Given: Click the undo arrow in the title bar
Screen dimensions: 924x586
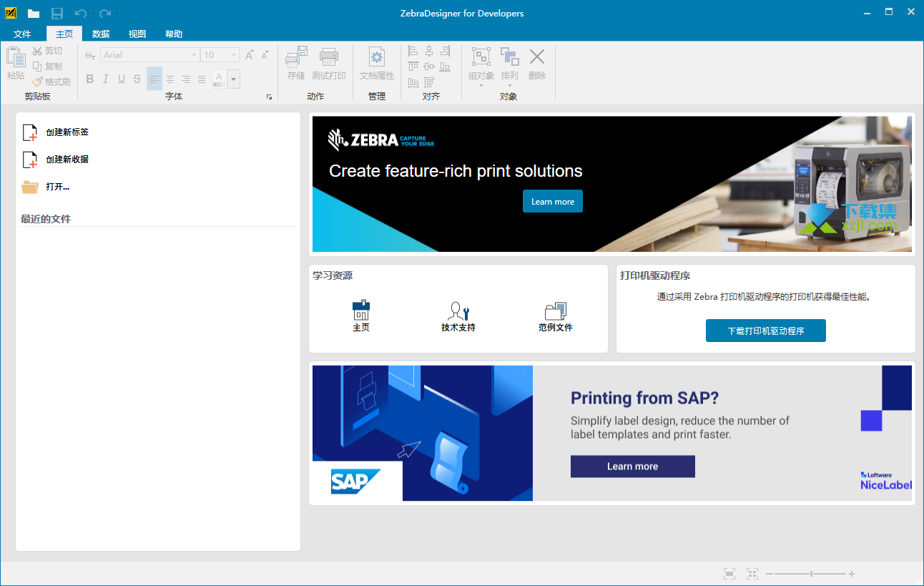Looking at the screenshot, I should click(80, 14).
